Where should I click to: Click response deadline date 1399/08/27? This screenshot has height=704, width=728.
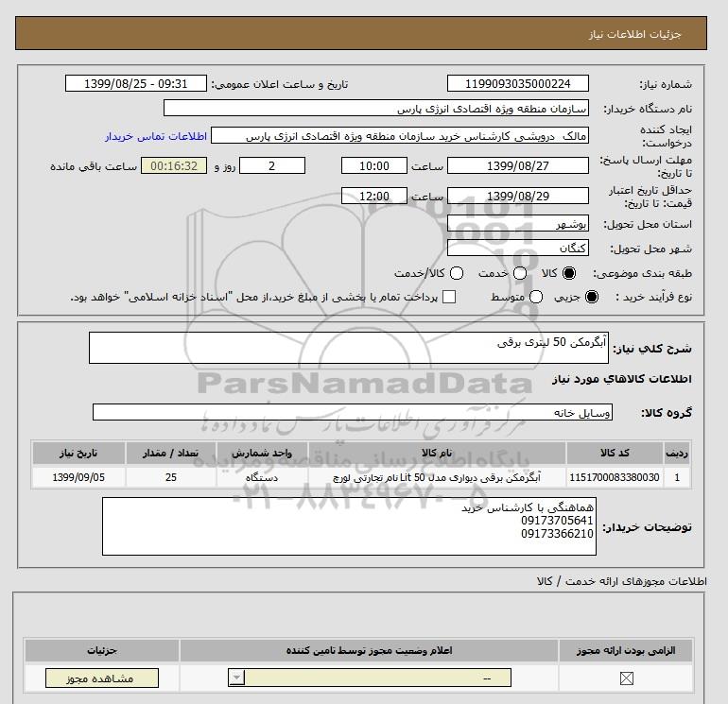click(518, 166)
